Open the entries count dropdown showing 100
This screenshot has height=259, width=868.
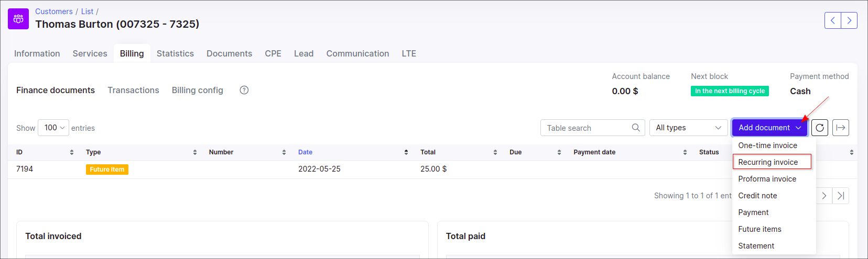[x=53, y=128]
